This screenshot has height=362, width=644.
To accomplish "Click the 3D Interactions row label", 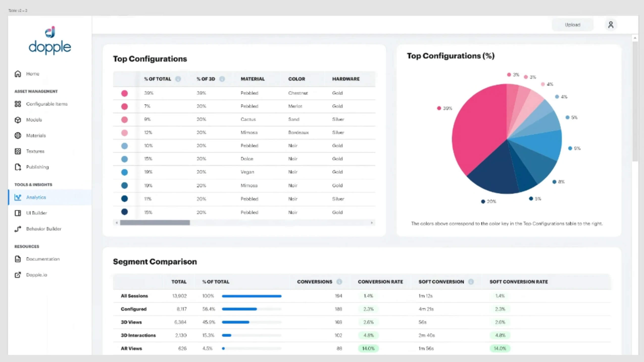I will point(138,335).
